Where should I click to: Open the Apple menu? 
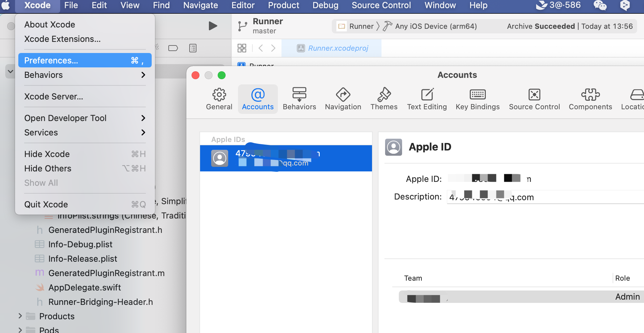tap(6, 5)
